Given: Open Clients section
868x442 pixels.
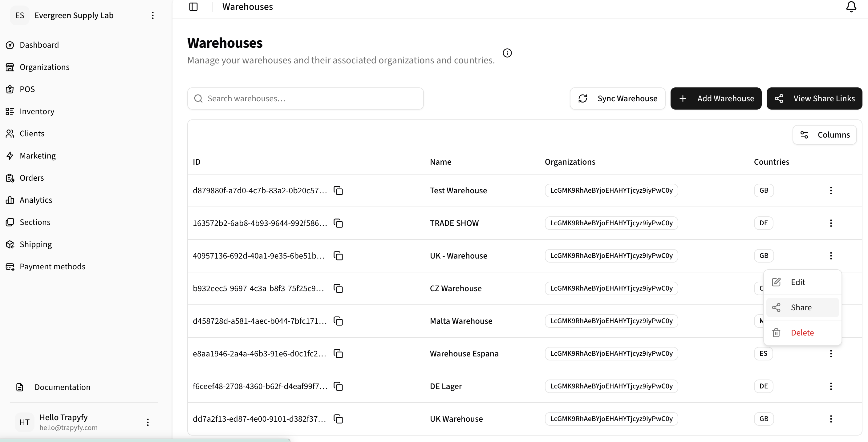Looking at the screenshot, I should point(32,134).
